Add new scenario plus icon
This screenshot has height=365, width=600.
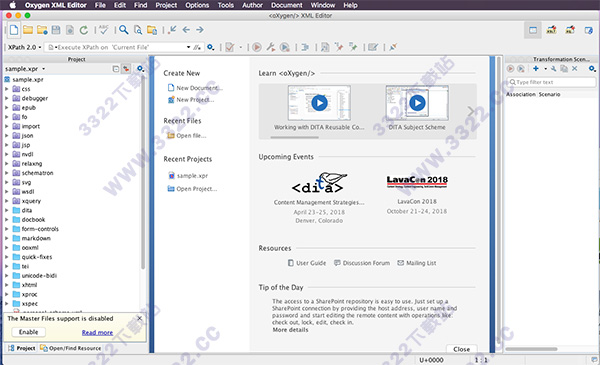[x=536, y=68]
